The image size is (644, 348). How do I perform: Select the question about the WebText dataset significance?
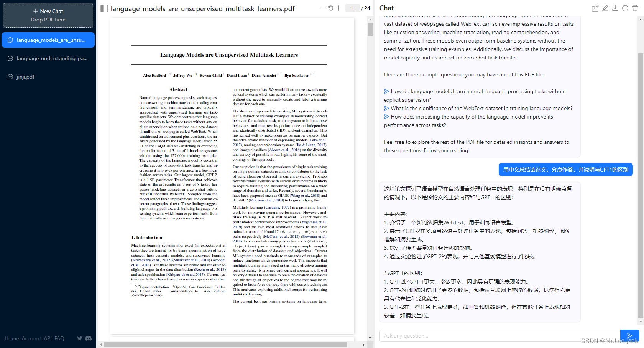coord(478,108)
